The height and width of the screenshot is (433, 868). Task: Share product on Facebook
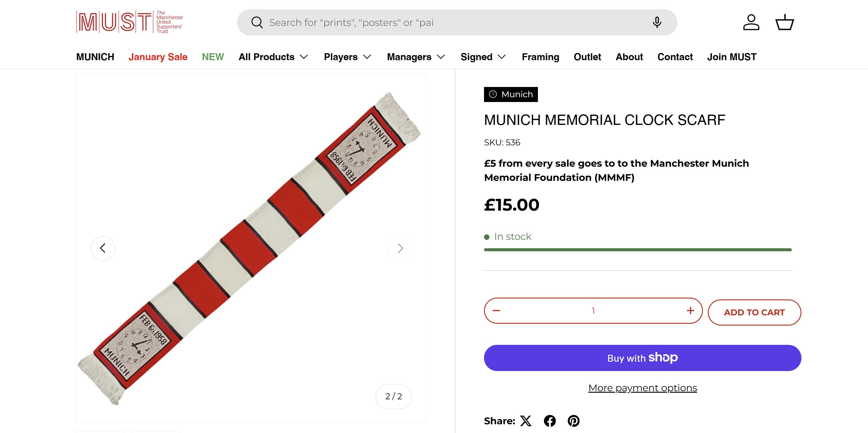550,421
